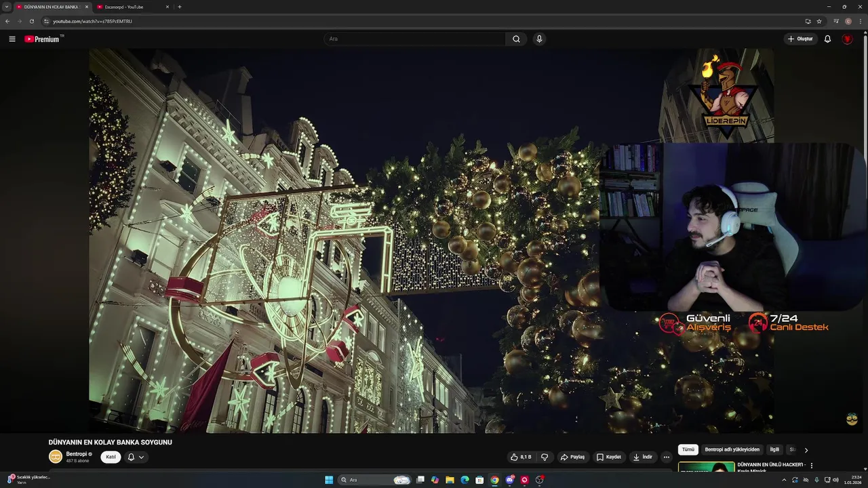Open volume control in system tray

point(835,480)
